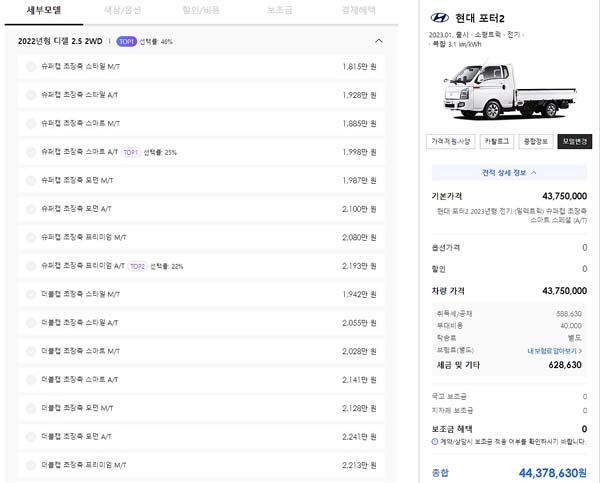Viewport: 600px width, 483px height.
Task: Click the 지자체 보조금 label
Action: pos(452,411)
